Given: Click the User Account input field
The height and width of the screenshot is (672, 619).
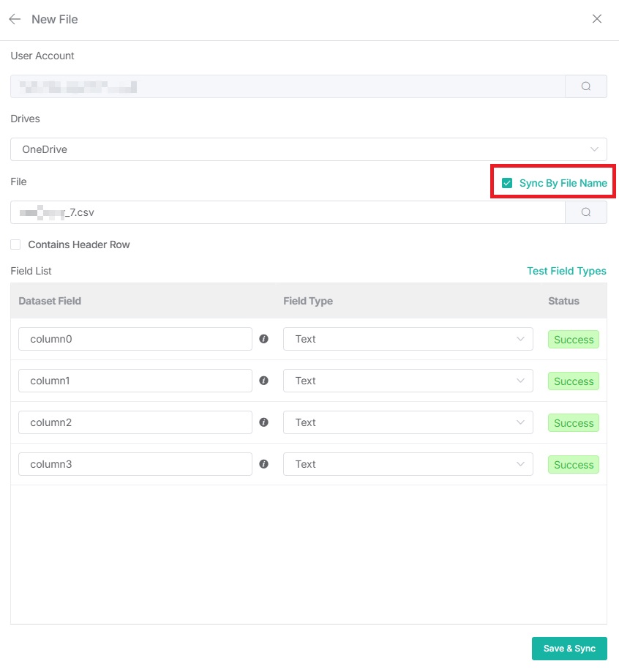Looking at the screenshot, I should click(288, 86).
